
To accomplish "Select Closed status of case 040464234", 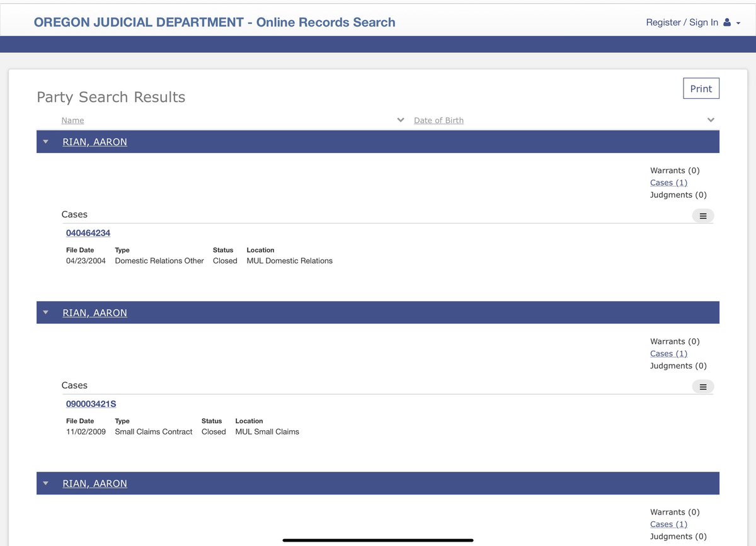I will pyautogui.click(x=225, y=261).
